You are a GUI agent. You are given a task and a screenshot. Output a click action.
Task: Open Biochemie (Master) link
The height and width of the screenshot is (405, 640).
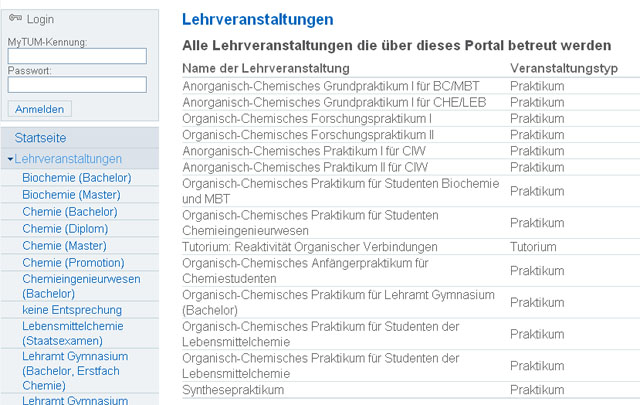click(71, 195)
